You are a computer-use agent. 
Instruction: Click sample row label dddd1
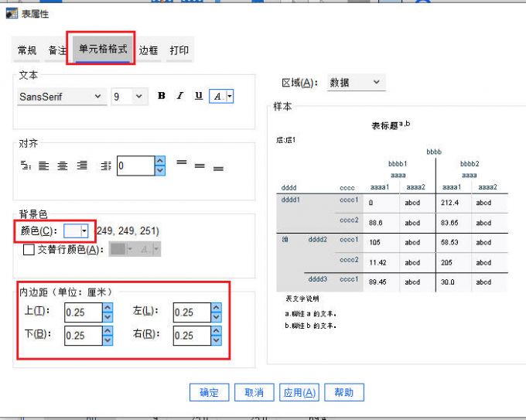[x=291, y=200]
